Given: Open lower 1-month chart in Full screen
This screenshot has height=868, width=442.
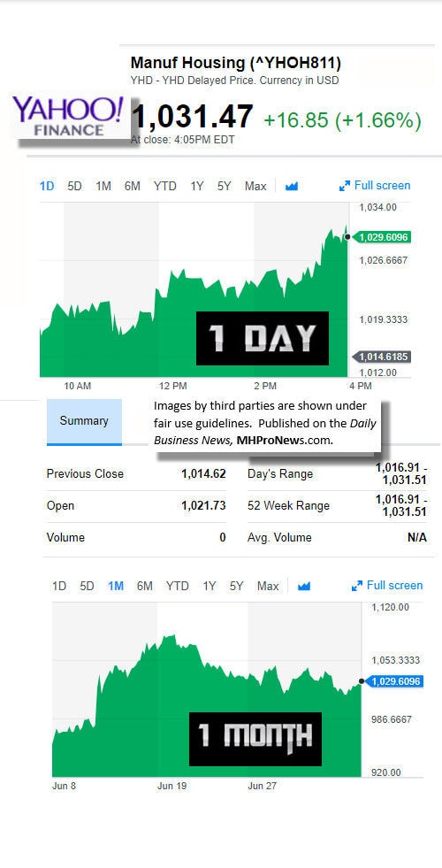Looking at the screenshot, I should click(x=387, y=586).
